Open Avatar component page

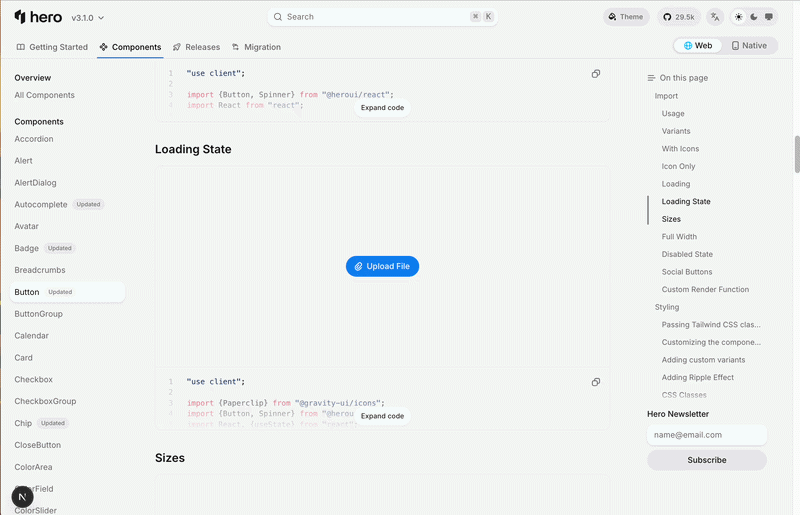pos(27,226)
